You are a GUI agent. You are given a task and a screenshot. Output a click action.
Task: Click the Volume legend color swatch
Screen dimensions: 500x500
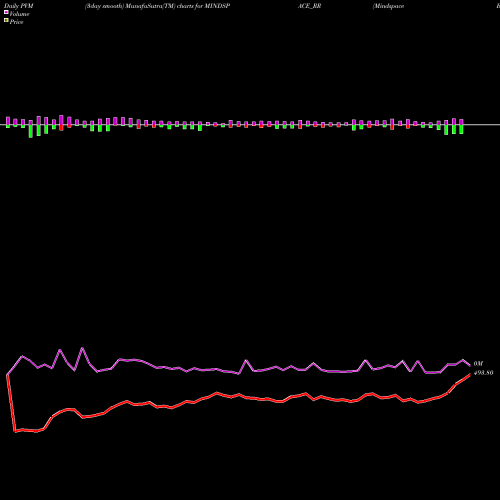(x=6, y=13)
